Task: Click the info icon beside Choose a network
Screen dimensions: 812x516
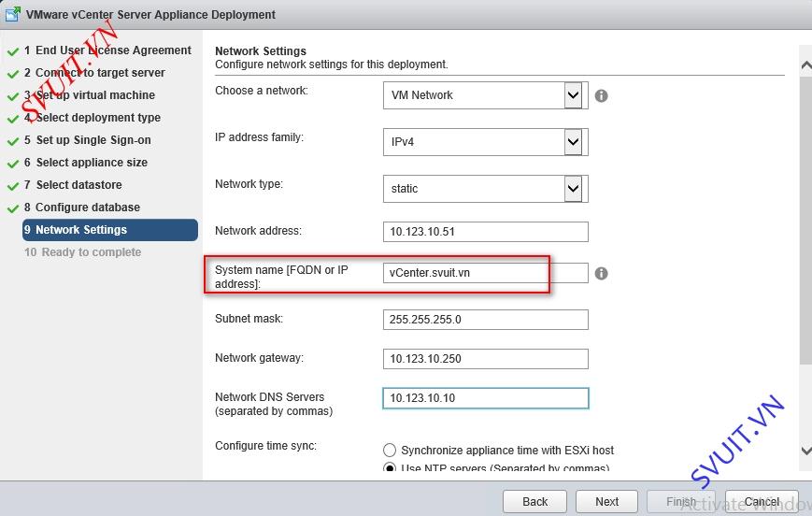Action: click(601, 96)
